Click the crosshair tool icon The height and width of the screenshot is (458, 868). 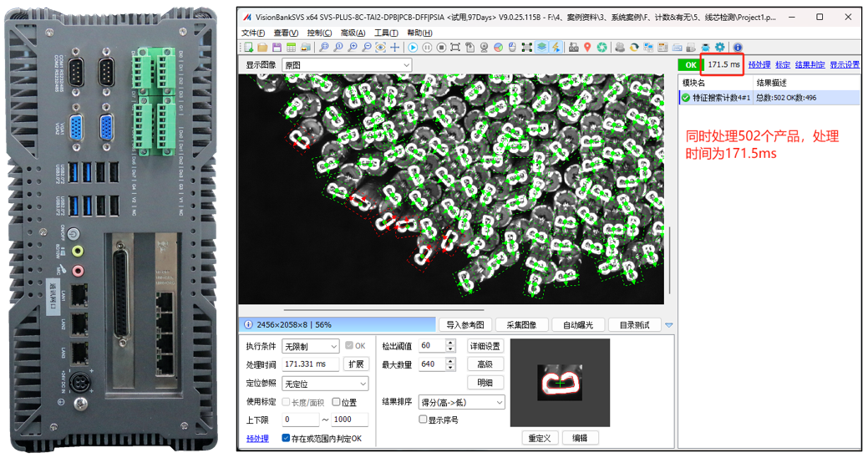pos(394,47)
